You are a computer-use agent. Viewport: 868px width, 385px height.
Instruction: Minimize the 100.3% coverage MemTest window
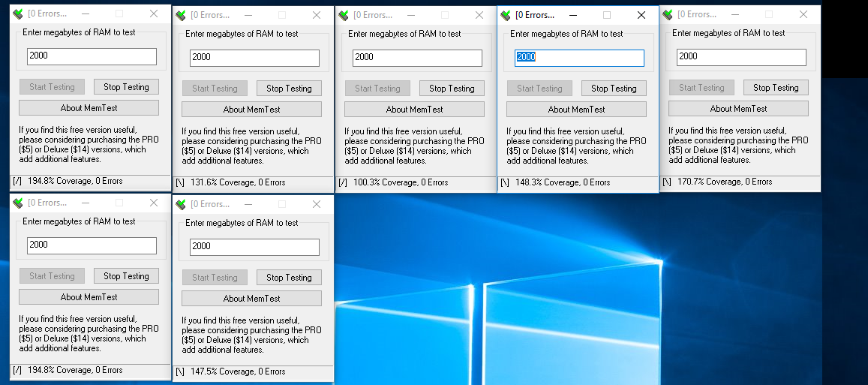411,15
